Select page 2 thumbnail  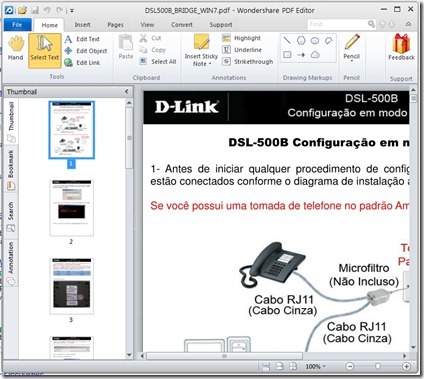[x=72, y=208]
